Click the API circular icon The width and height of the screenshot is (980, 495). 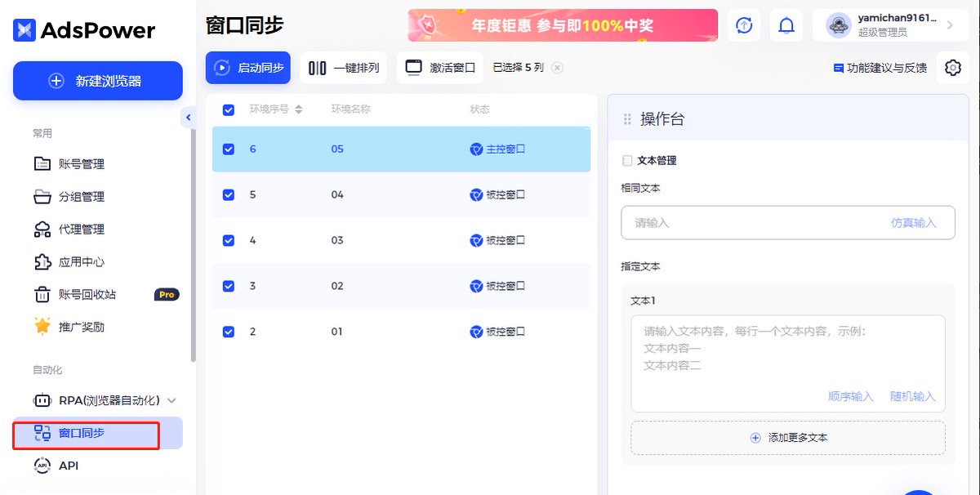click(x=42, y=466)
